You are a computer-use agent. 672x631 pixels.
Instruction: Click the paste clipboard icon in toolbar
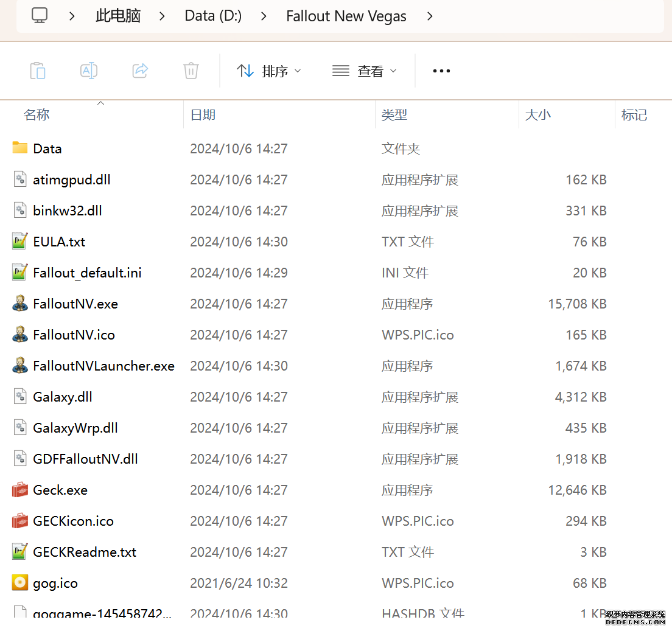click(38, 71)
